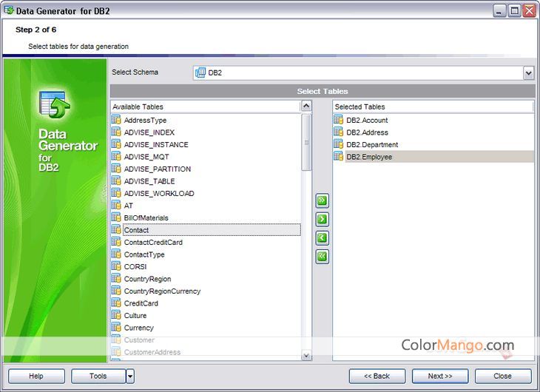The width and height of the screenshot is (540, 392).
Task: Click table icon beside DB2.Employee
Action: [339, 156]
